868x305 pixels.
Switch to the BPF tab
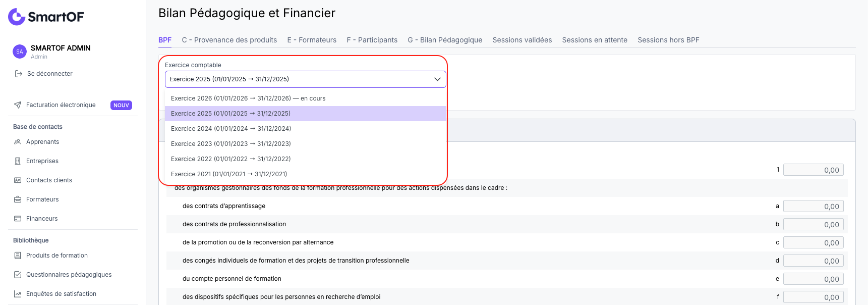pos(165,40)
